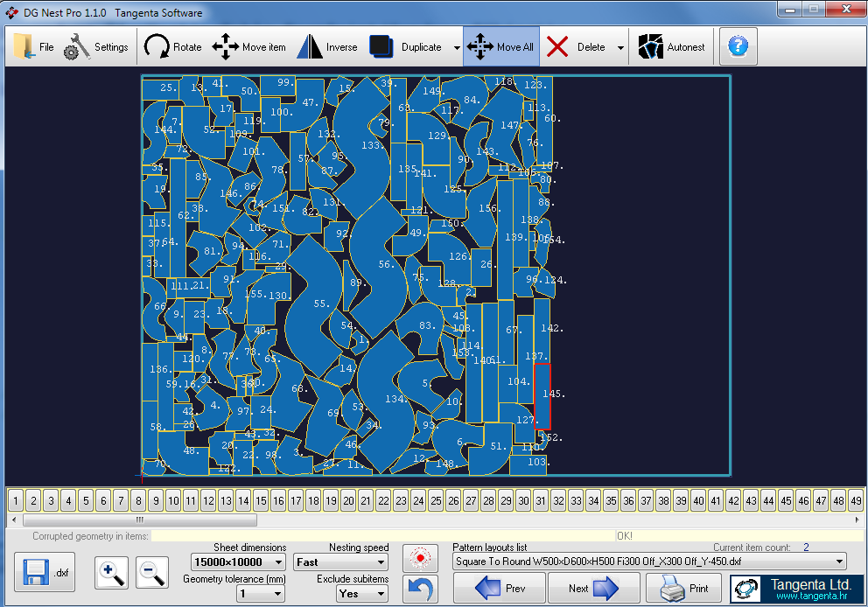Toggle the Move All tool

(501, 47)
